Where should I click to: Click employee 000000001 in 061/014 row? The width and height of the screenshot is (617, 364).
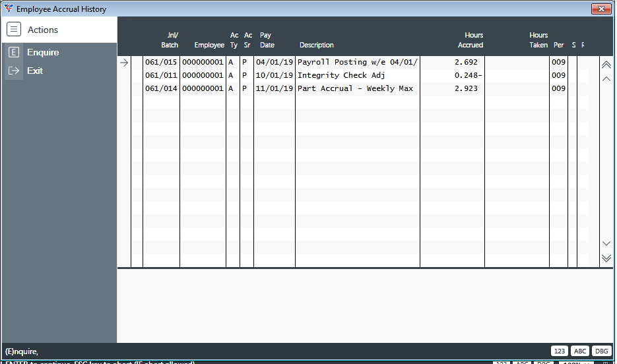pos(203,88)
